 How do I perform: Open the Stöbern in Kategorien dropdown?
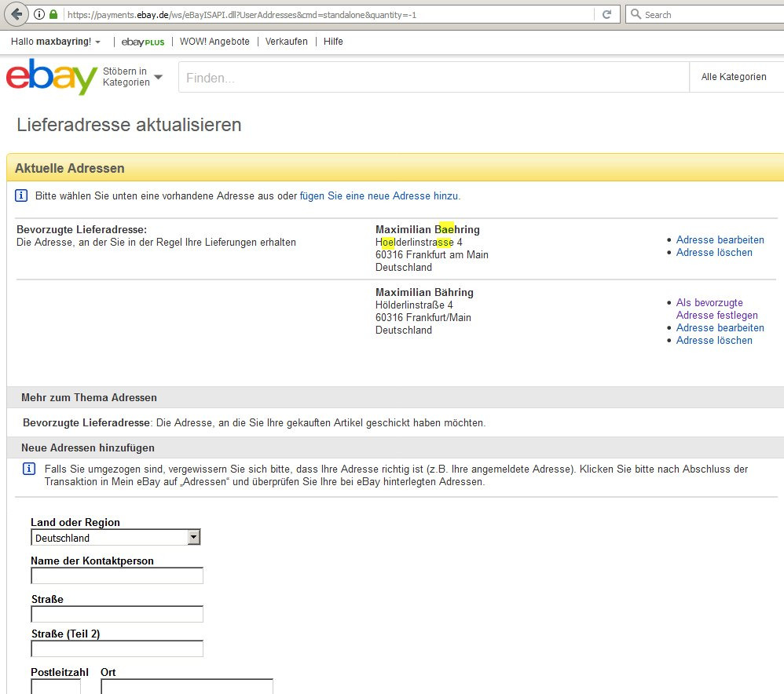[133, 77]
